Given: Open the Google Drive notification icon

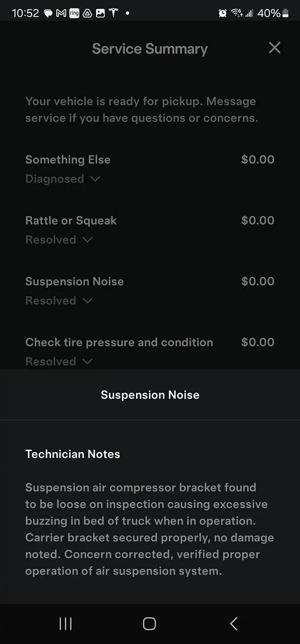Looking at the screenshot, I should [x=87, y=13].
